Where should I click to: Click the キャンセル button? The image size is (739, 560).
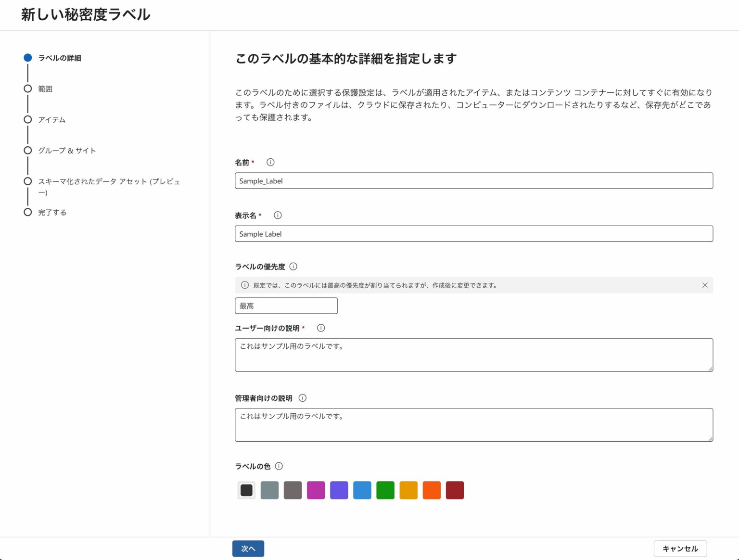[x=680, y=548]
